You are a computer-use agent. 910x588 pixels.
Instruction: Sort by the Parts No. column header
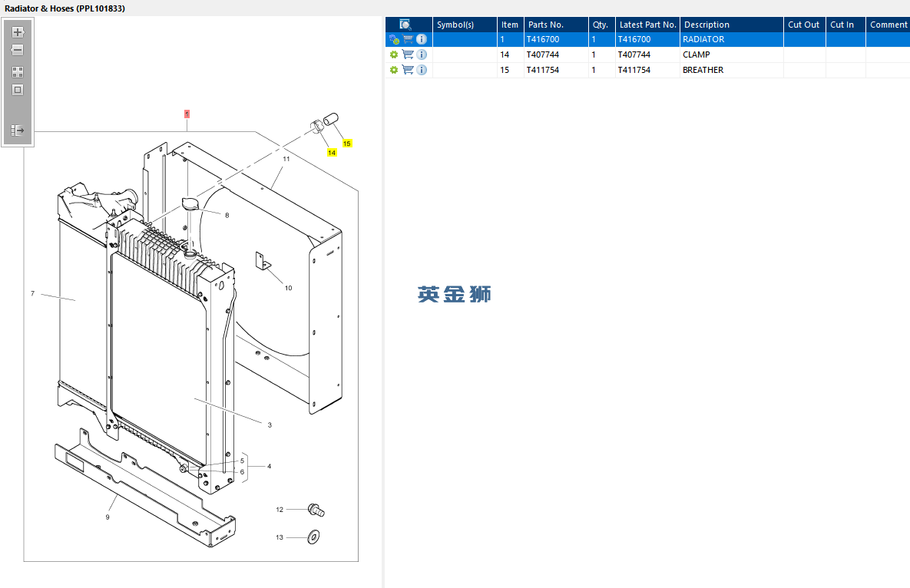(x=556, y=25)
